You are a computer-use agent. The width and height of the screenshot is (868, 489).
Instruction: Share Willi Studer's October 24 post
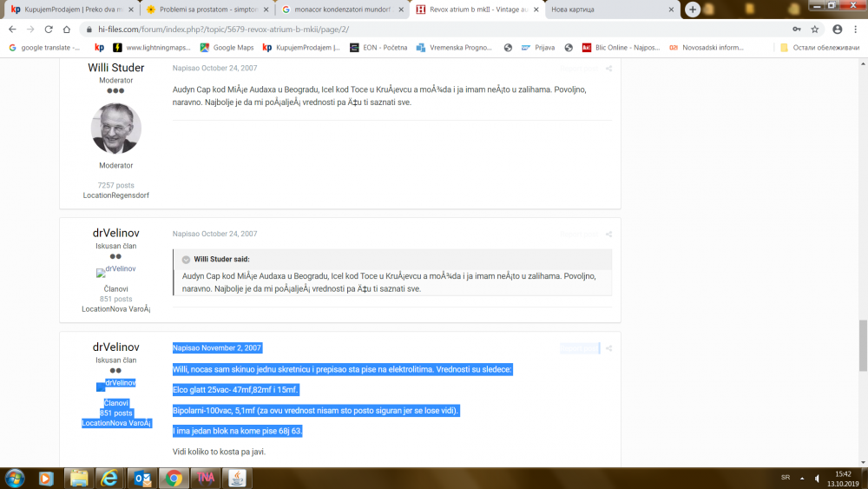(609, 69)
